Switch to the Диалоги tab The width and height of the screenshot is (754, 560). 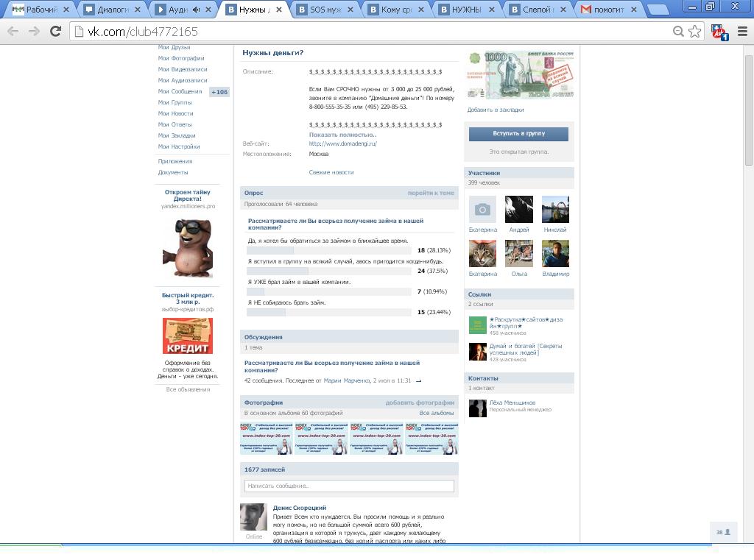113,9
